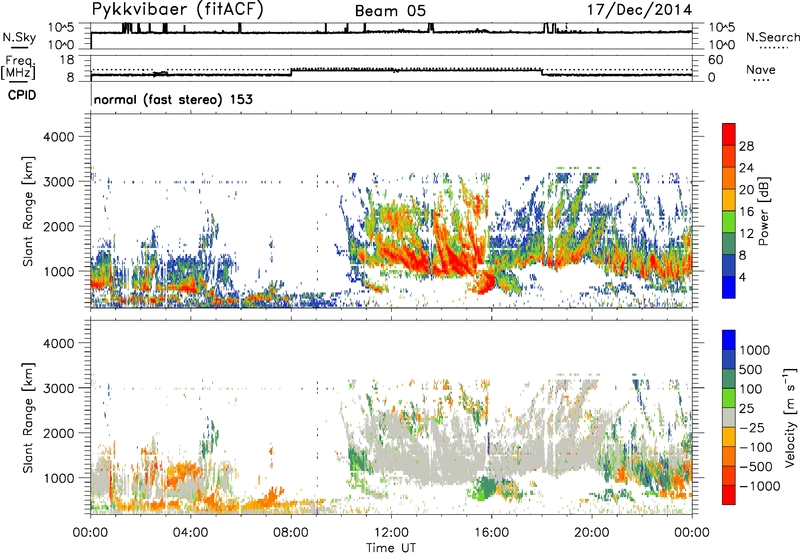Screen dimensions: 800x554
Task: Click the power colorbar value '16'
Action: point(746,212)
